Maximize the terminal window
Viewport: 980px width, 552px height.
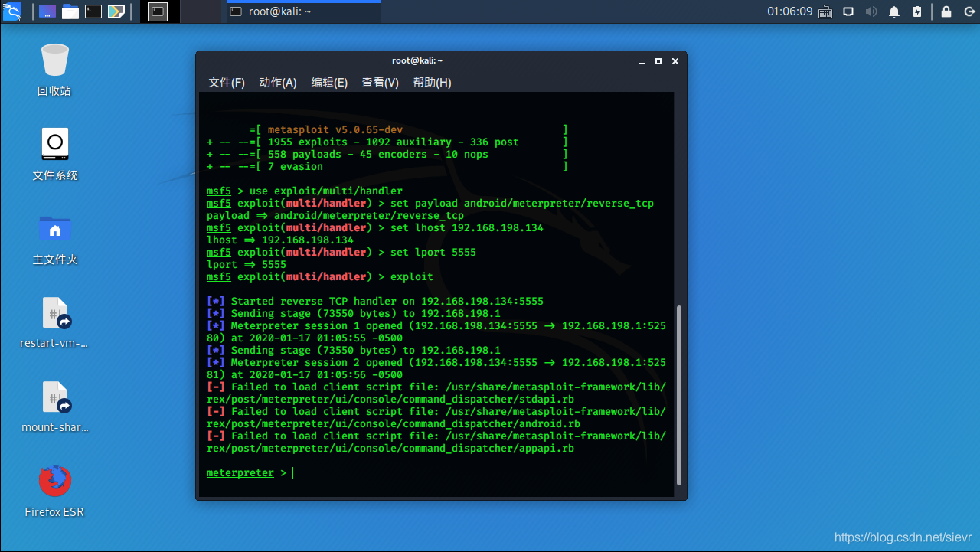click(x=658, y=61)
